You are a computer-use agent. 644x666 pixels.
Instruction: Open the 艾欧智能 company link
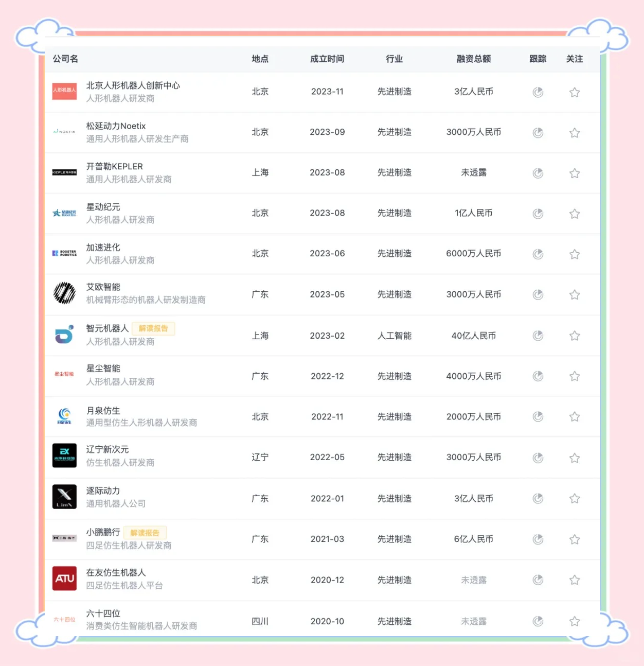coord(103,287)
